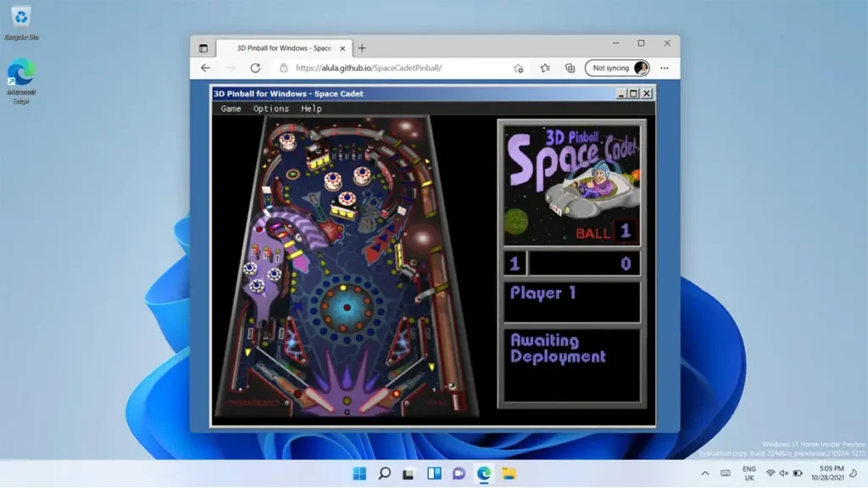Switch to Microsoft Edge on taskbar
Viewport: 868px width, 488px height.
coord(484,474)
